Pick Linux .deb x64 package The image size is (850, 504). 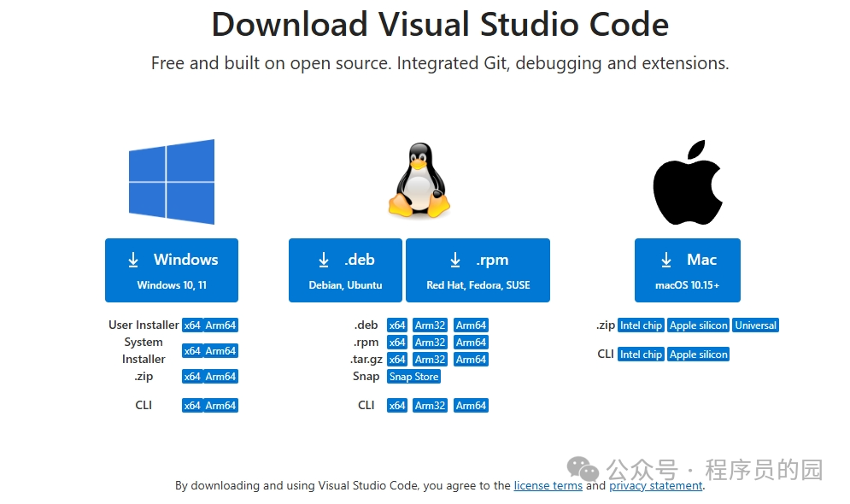(x=397, y=325)
